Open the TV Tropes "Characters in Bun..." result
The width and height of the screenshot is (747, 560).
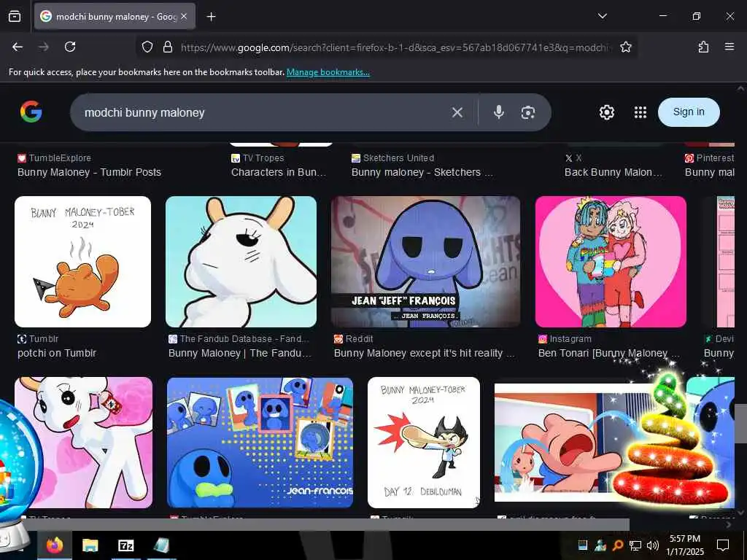click(x=279, y=172)
